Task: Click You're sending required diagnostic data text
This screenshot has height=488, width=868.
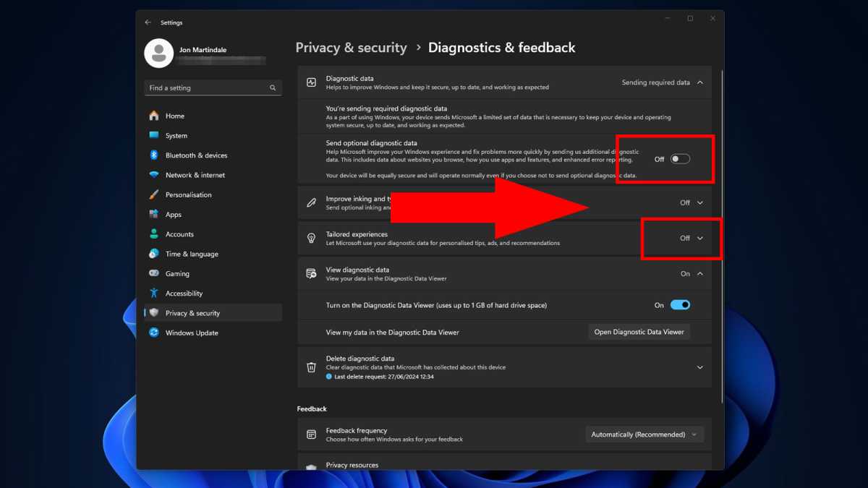Action: [x=386, y=108]
